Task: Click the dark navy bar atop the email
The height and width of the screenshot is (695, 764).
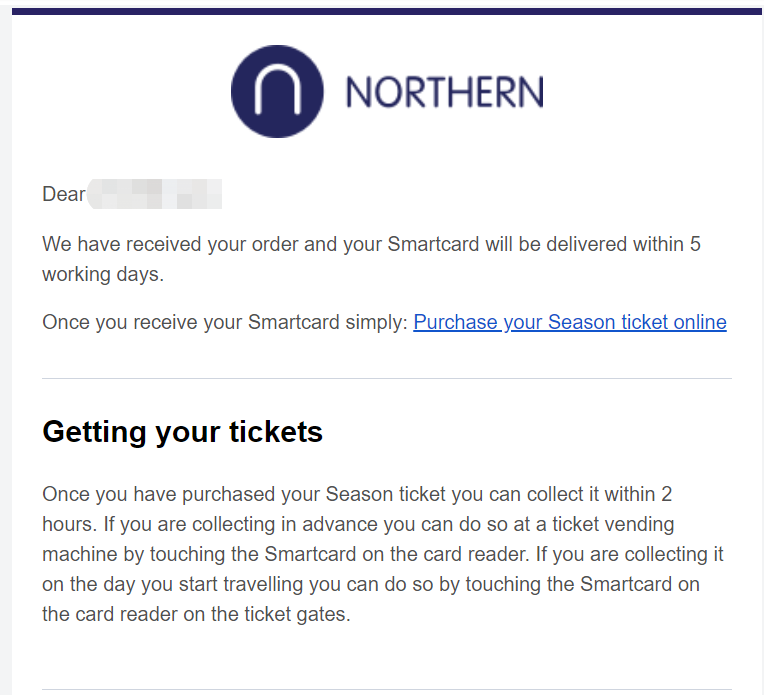Action: [x=388, y=11]
